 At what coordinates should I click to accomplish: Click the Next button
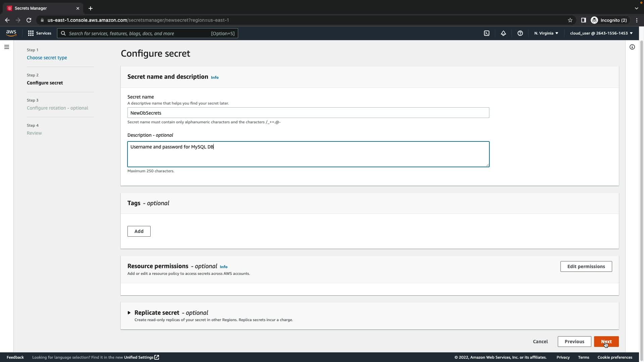[x=606, y=342]
